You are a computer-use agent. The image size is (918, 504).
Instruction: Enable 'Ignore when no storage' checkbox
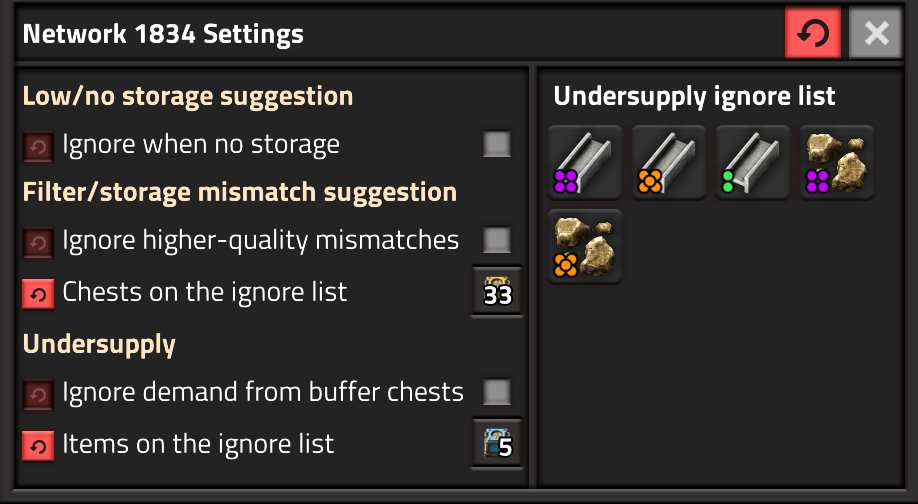(497, 145)
